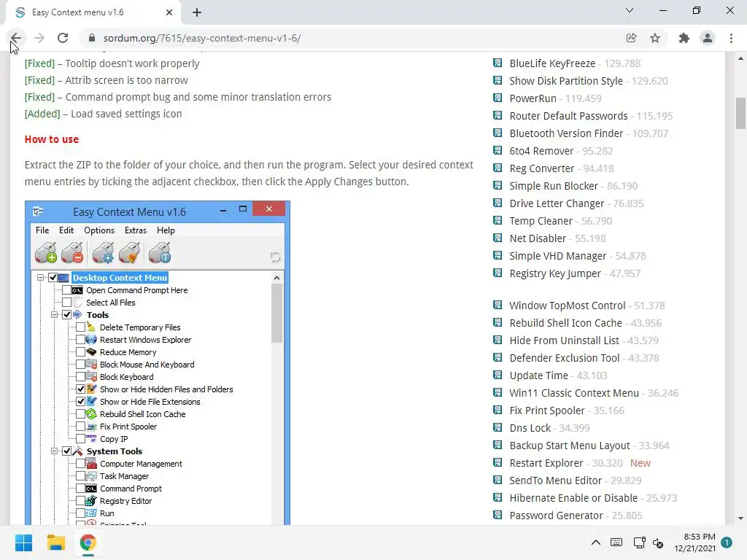Toggle the Desktop Context Menu checkbox
The height and width of the screenshot is (560, 747).
tap(53, 278)
